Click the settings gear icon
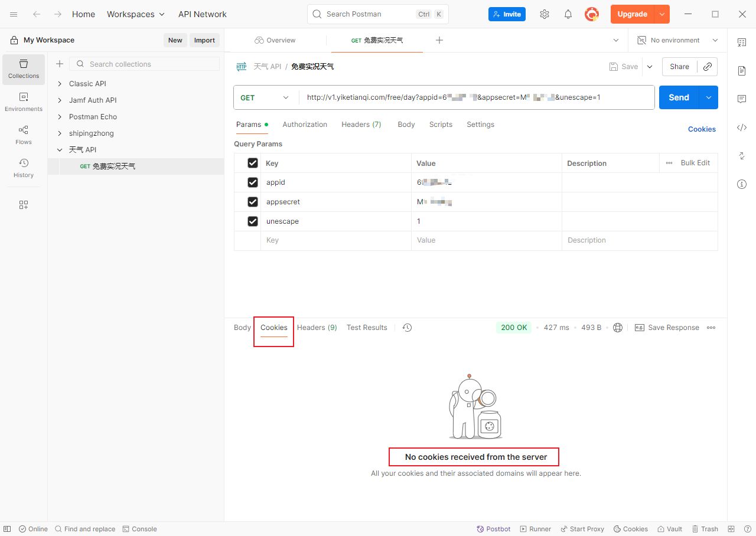Screen dimensions: 756x536 (x=545, y=14)
